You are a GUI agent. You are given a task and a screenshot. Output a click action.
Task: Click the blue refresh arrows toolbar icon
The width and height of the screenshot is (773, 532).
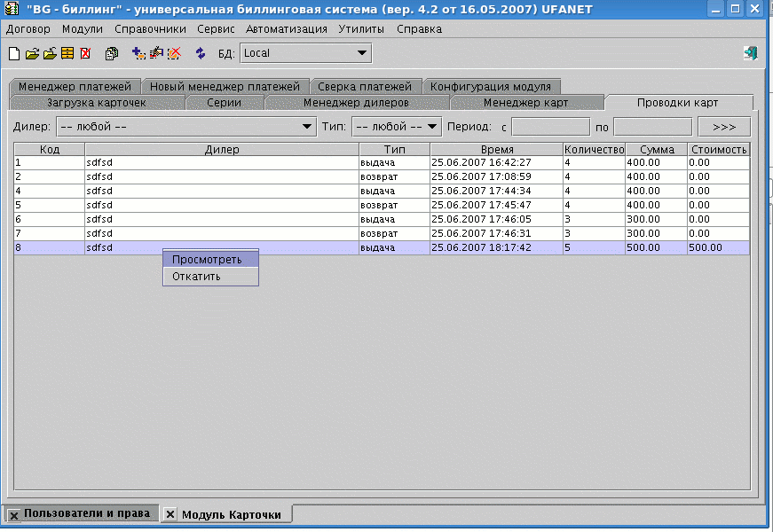tap(200, 53)
